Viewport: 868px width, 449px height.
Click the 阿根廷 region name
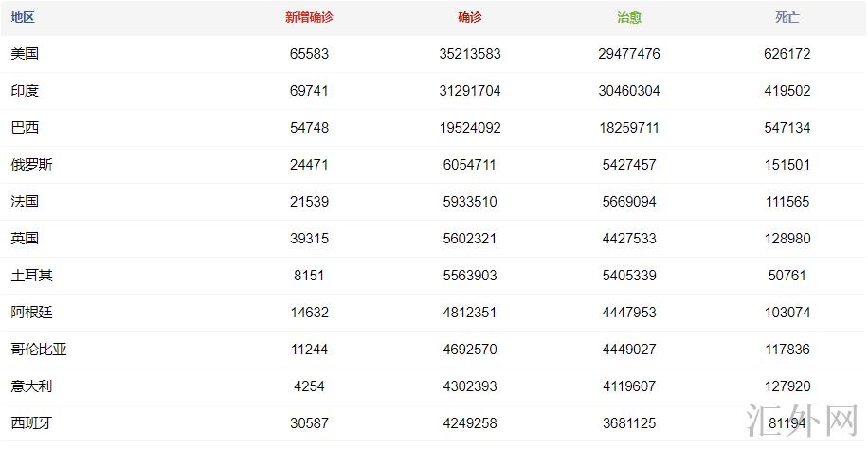(31, 313)
